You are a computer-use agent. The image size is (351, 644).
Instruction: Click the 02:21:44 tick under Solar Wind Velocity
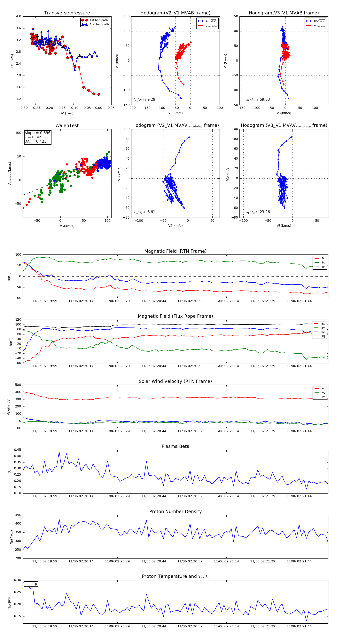pos(299,431)
